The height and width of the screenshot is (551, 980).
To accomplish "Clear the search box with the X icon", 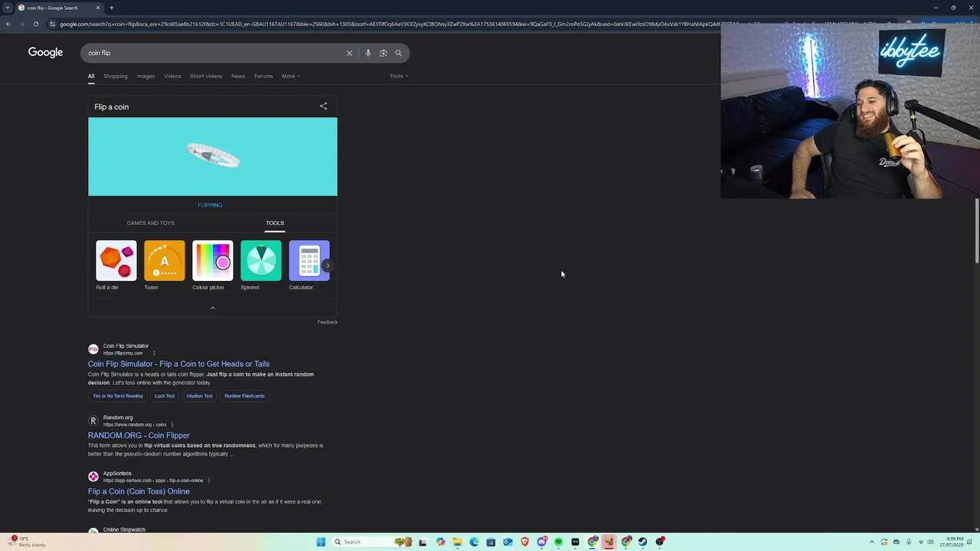I will [x=349, y=53].
